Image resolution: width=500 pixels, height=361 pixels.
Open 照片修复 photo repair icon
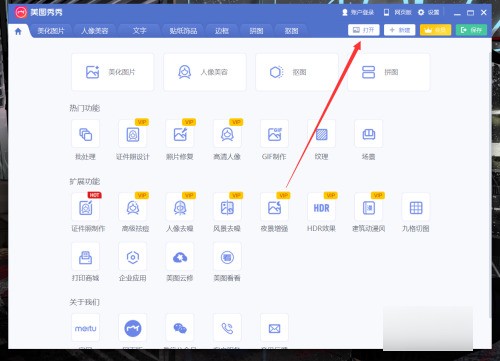[180, 134]
